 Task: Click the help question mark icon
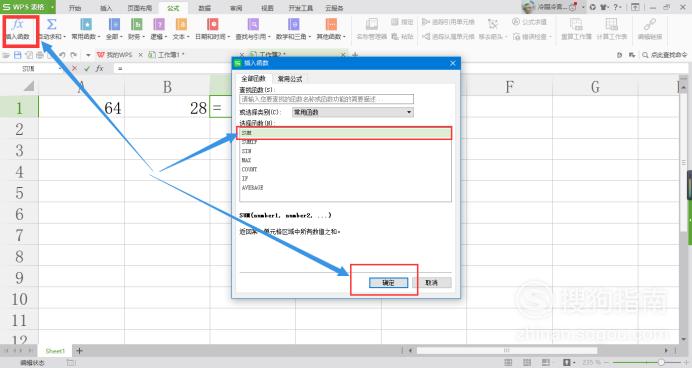[x=616, y=7]
